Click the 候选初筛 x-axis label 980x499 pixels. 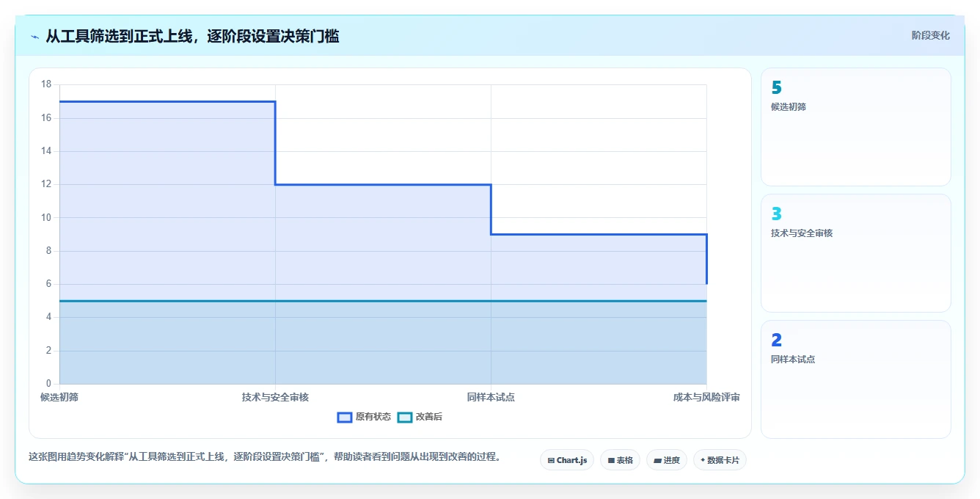(x=59, y=397)
